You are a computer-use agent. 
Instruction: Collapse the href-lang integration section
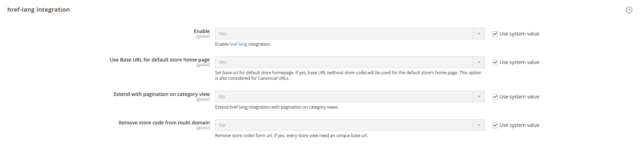(x=629, y=10)
